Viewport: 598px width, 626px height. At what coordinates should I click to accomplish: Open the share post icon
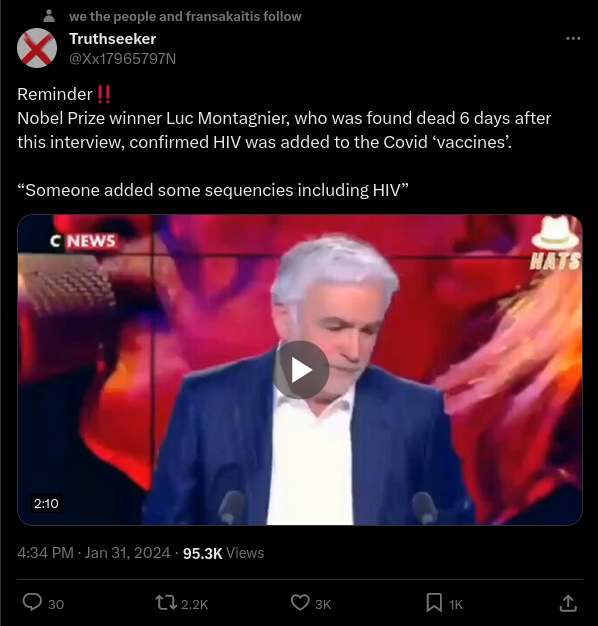point(568,603)
